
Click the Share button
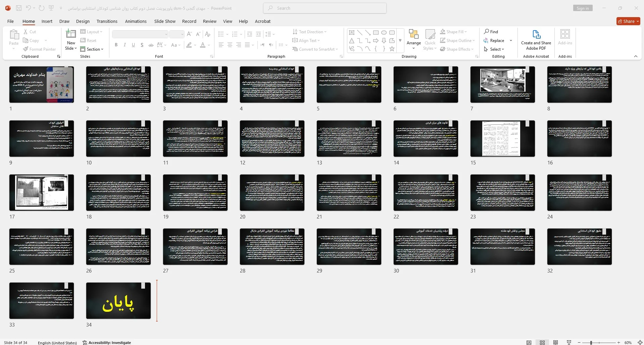(x=628, y=21)
